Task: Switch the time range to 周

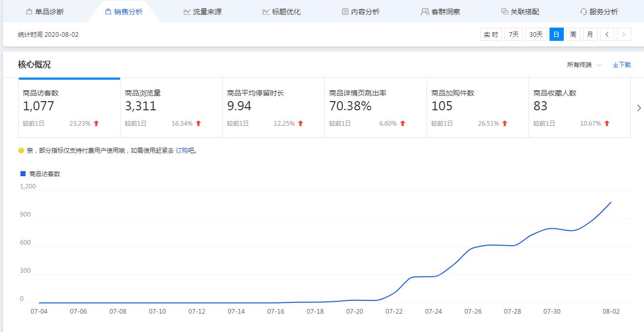Action: [573, 34]
